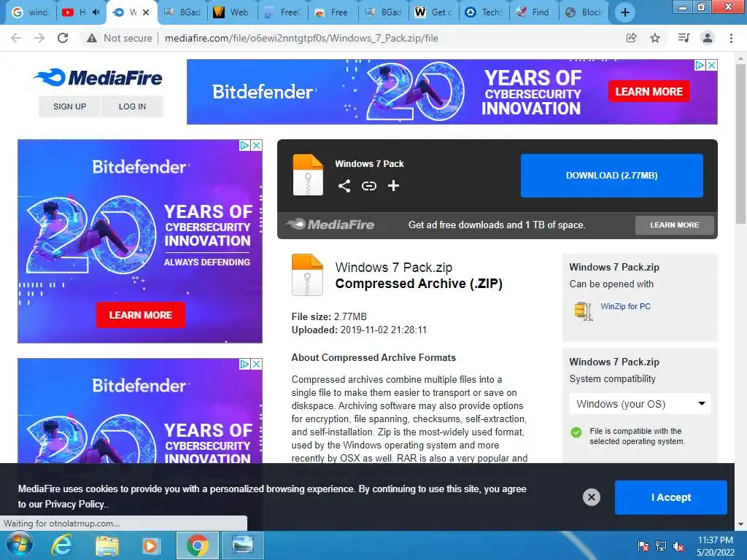
Task: Click the copy link icon under Windows 7 Pack
Action: point(368,186)
